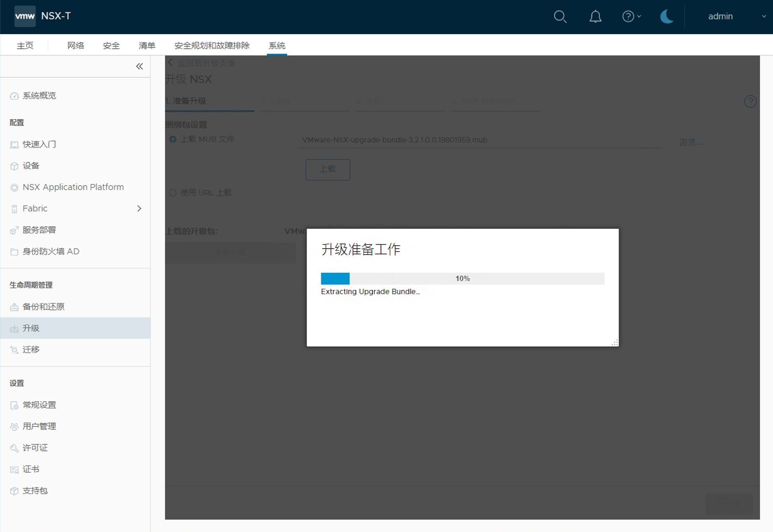Click the 返回到升级页面 link
Screen dimensions: 773x532
tap(206, 63)
